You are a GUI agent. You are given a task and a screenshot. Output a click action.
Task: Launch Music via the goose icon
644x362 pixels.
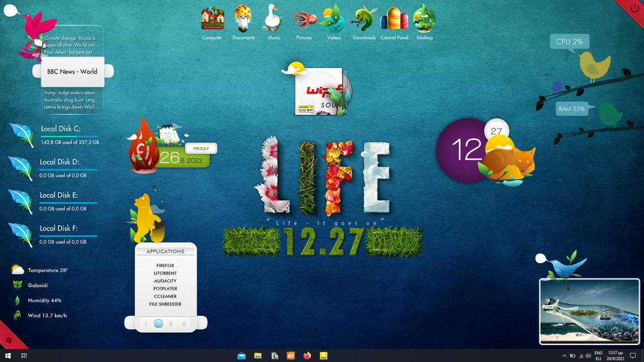tap(273, 17)
